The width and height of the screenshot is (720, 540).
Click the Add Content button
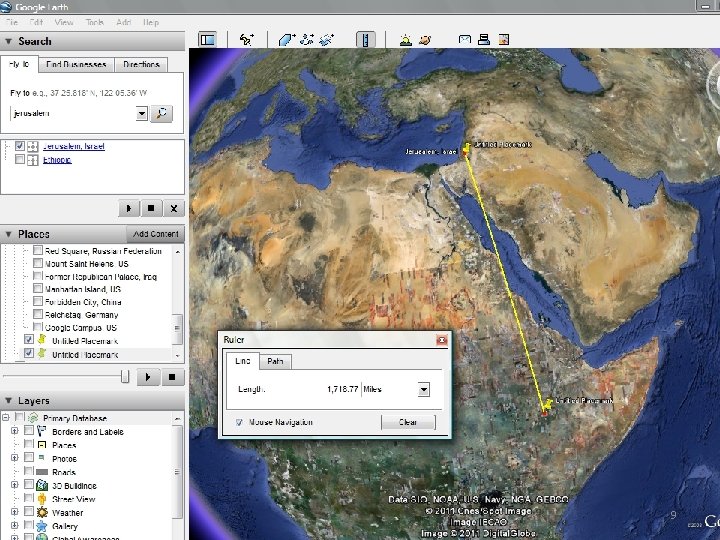tap(156, 234)
